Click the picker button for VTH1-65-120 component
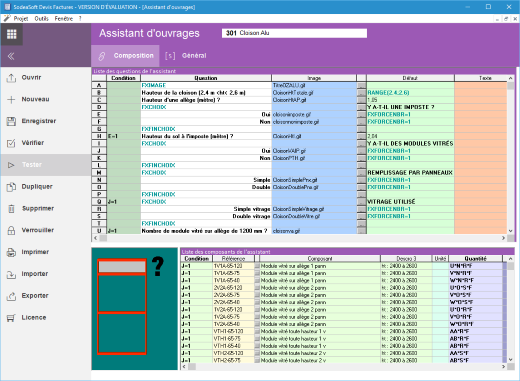 pos(257,331)
